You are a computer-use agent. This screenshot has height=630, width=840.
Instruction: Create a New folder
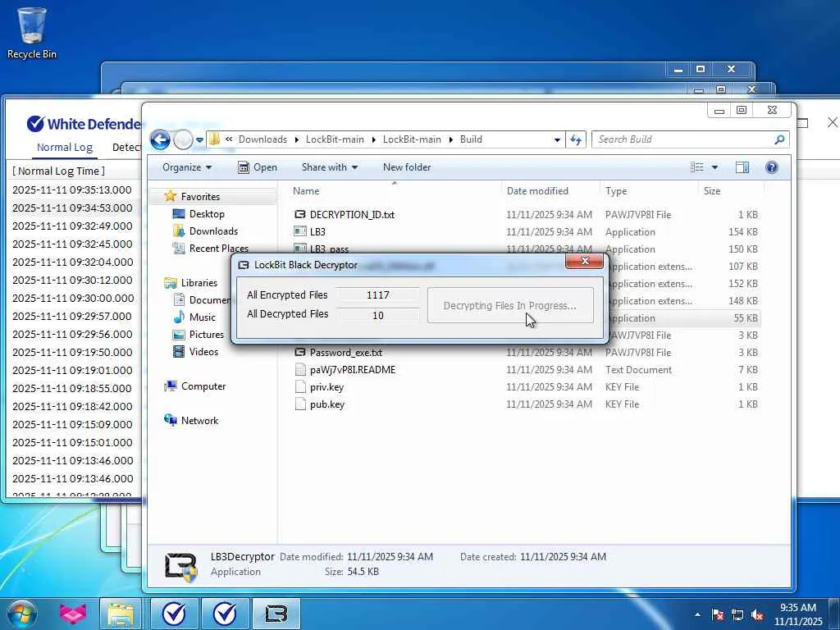coord(407,167)
